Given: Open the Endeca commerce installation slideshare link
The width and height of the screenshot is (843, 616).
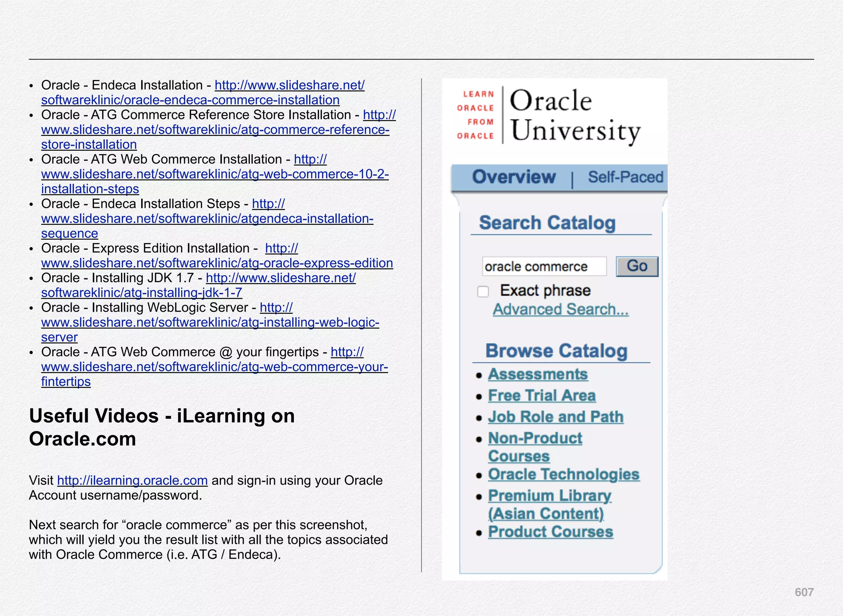Looking at the screenshot, I should (x=190, y=100).
